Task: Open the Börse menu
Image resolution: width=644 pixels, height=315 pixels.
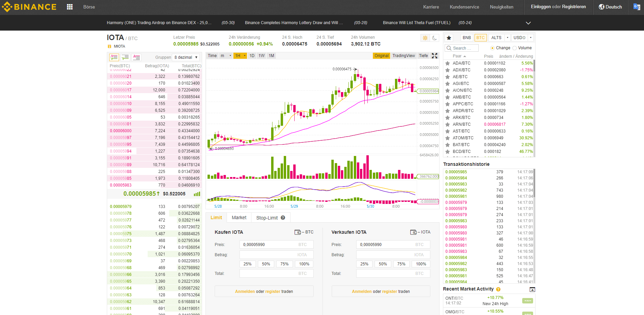Action: (x=89, y=7)
